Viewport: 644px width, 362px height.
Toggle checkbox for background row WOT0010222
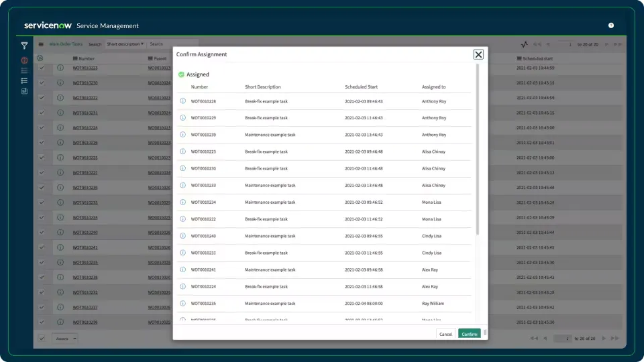click(x=42, y=98)
